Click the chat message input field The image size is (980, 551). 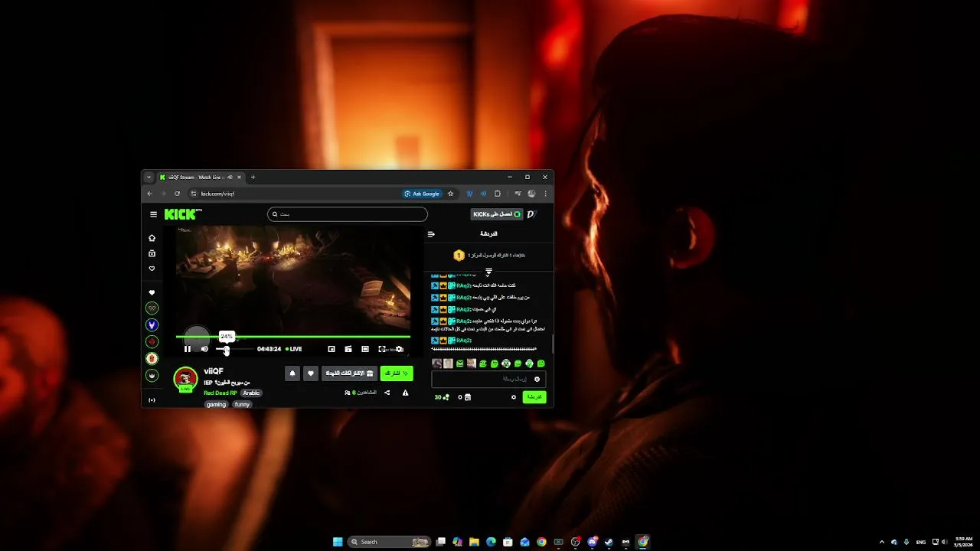coord(488,379)
